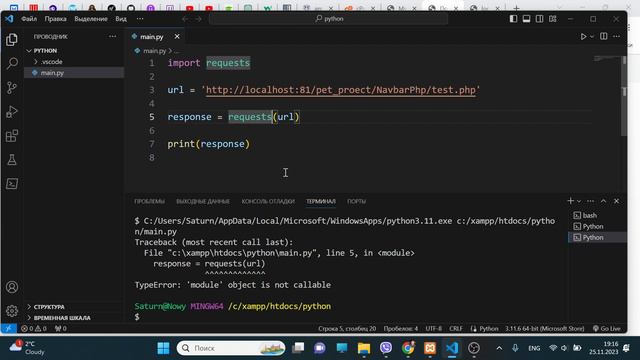This screenshot has width=640, height=360.
Task: Split the editor to the right
Action: (x=604, y=36)
